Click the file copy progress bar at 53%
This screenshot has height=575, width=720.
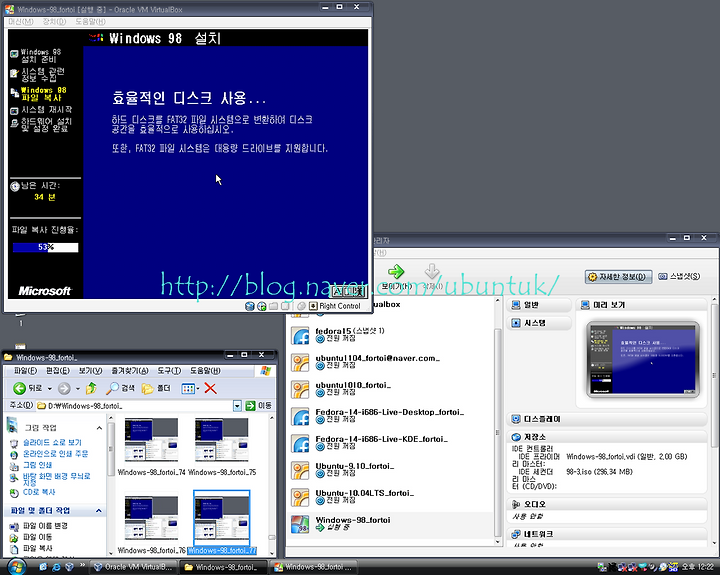(45, 248)
